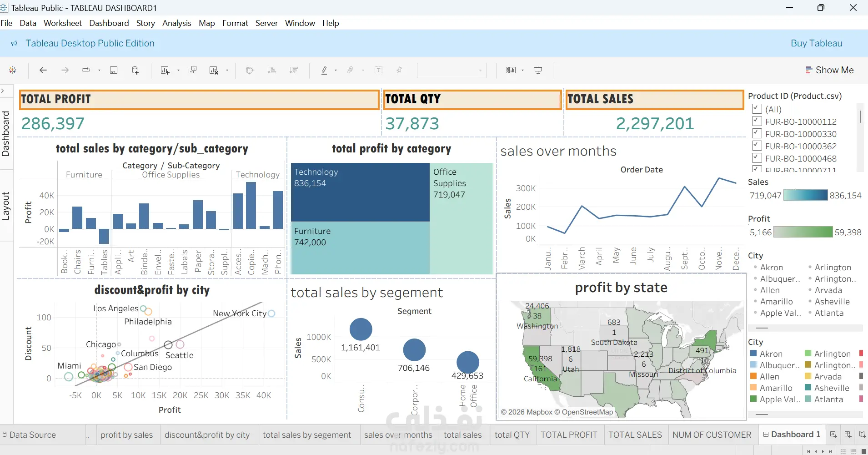Click the Save icon in toolbar

114,70
